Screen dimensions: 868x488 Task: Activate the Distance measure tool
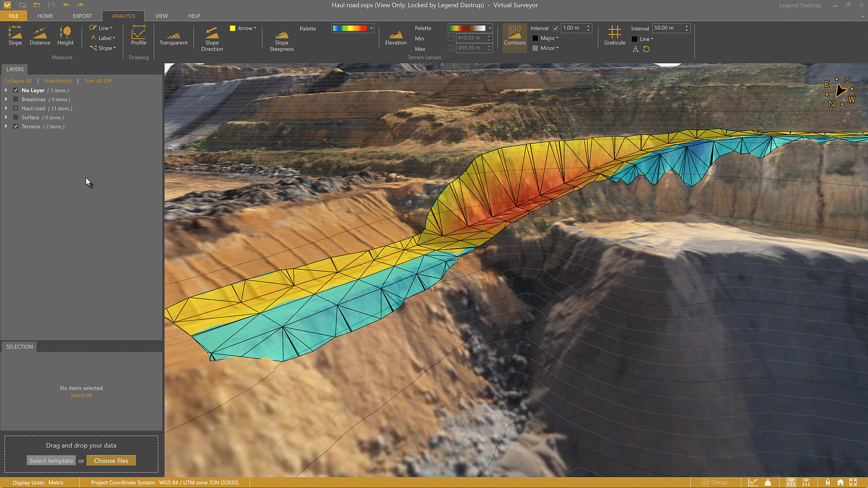[x=40, y=36]
